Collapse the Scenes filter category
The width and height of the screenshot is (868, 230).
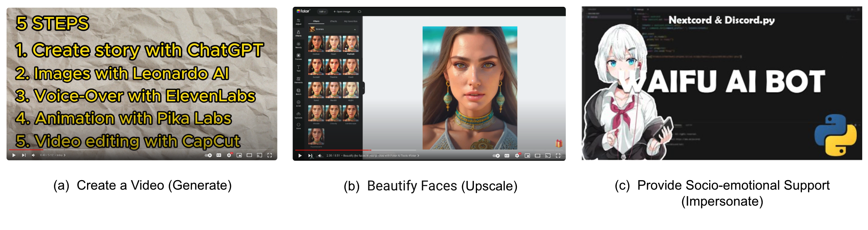[x=355, y=29]
